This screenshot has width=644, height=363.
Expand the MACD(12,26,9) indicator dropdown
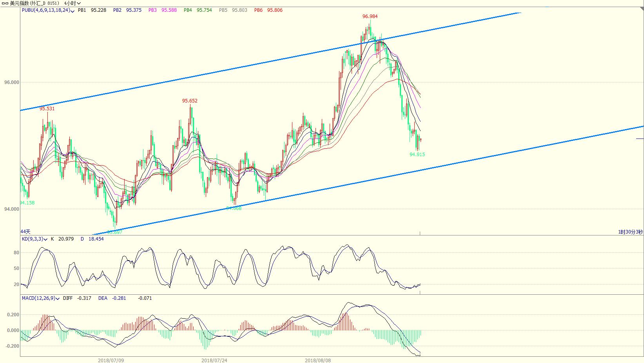pos(58,299)
